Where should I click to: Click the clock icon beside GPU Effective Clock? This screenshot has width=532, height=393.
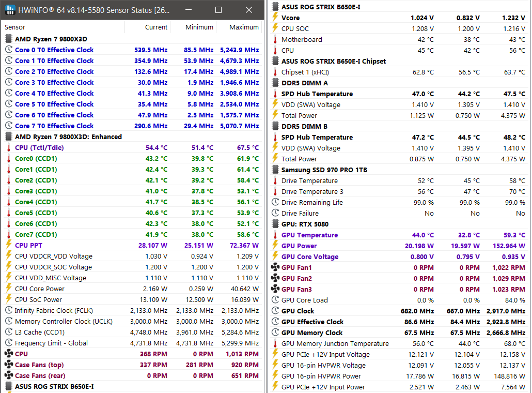(x=275, y=322)
